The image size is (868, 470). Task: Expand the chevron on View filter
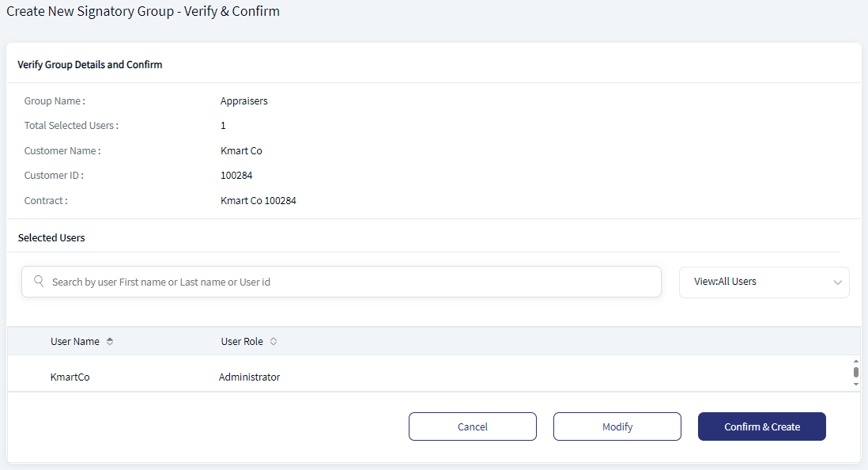click(837, 282)
